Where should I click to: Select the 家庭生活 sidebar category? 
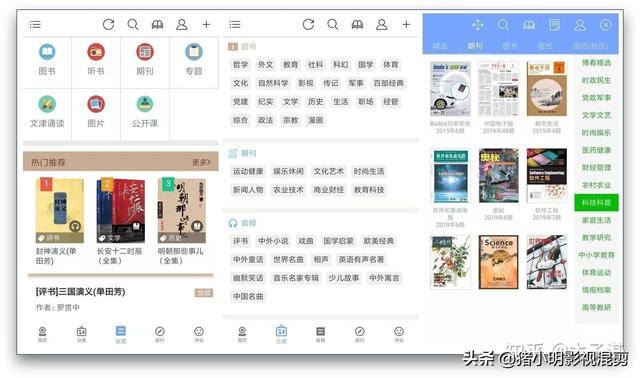click(596, 220)
